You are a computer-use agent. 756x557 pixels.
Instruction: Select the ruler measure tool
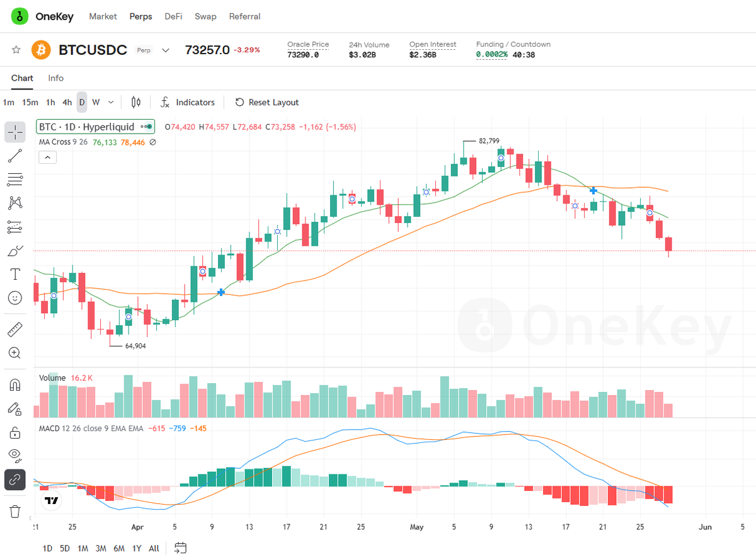tap(15, 329)
